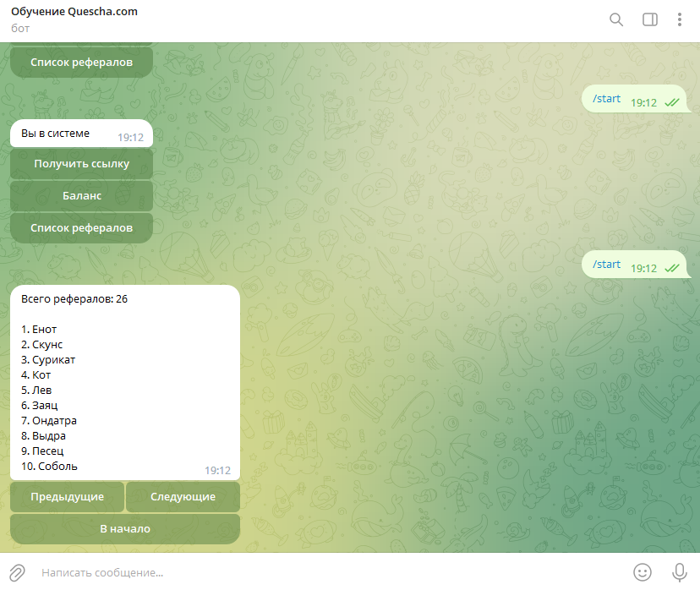The height and width of the screenshot is (590, 700).
Task: Go to 'Предыдущие' referrals page
Action: pyautogui.click(x=68, y=497)
